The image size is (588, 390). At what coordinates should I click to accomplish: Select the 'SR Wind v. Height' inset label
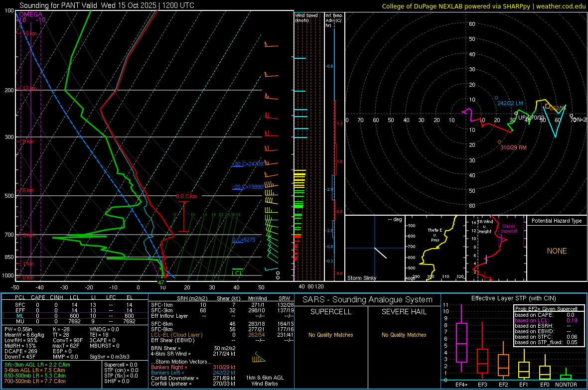485,227
